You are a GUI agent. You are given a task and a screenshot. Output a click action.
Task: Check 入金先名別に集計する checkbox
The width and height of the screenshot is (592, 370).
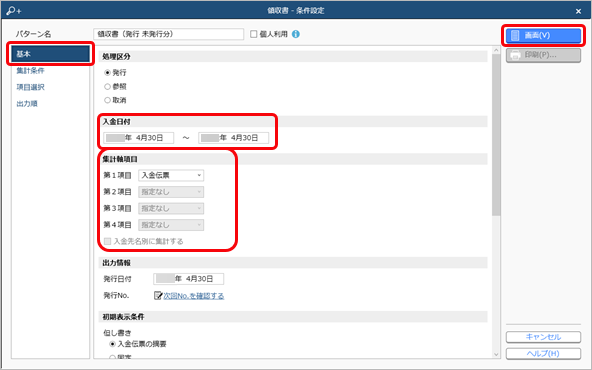[x=108, y=241]
